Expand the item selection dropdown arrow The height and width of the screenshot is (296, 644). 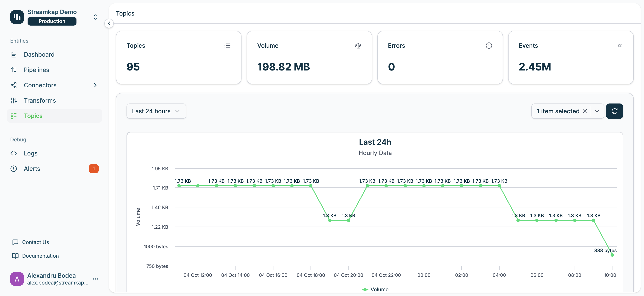pos(597,111)
